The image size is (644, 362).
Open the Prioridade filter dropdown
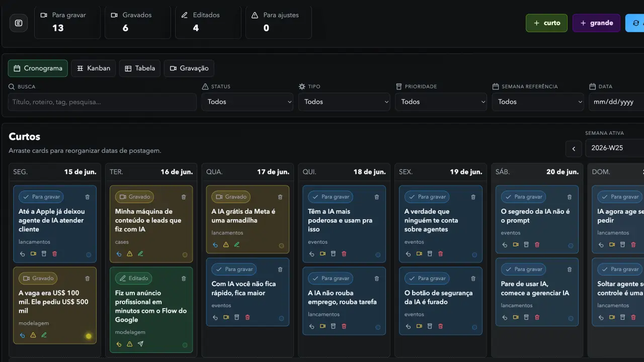point(441,102)
